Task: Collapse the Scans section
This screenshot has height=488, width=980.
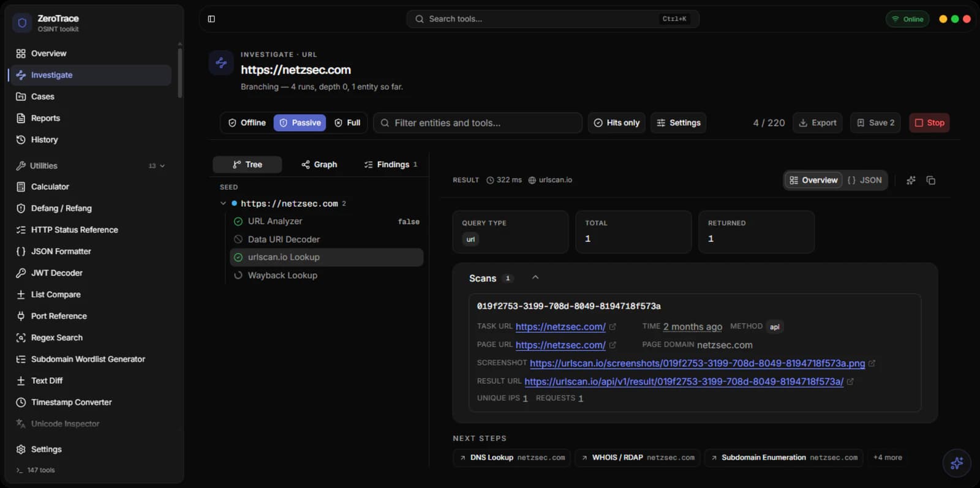Action: click(535, 277)
